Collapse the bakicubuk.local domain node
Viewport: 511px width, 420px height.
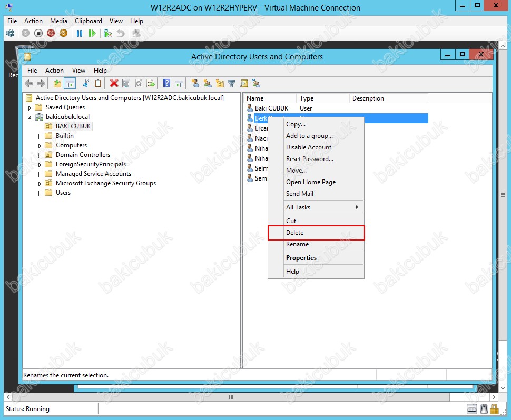pyautogui.click(x=30, y=117)
